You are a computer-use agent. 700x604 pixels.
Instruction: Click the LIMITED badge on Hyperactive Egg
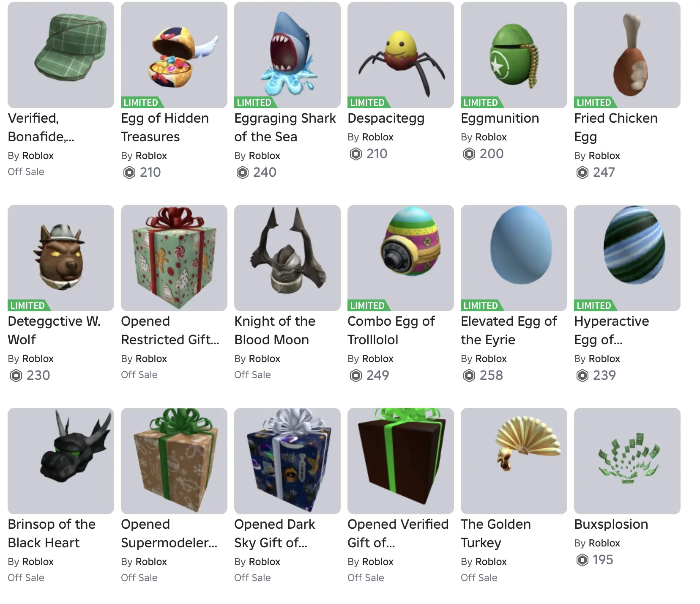[594, 305]
